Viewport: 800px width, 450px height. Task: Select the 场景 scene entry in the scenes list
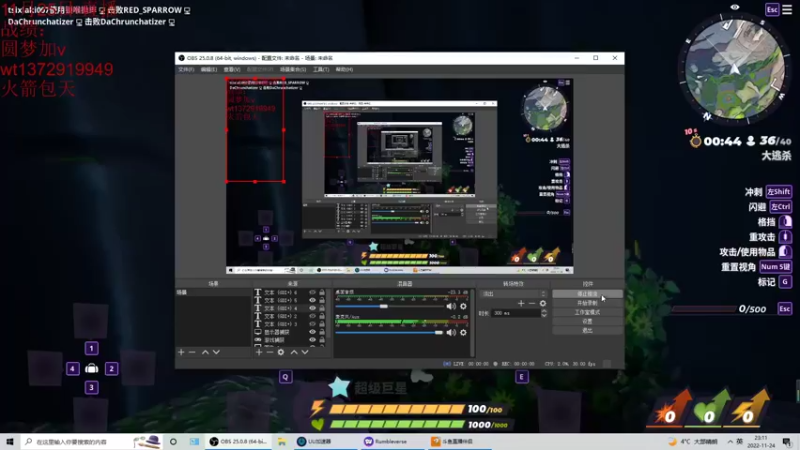click(213, 293)
